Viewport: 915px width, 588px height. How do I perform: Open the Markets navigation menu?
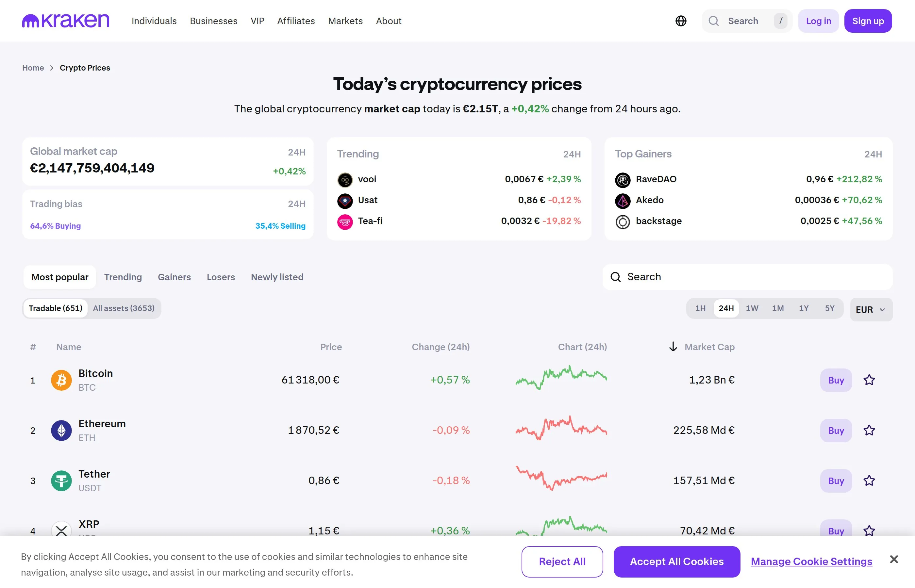345,21
